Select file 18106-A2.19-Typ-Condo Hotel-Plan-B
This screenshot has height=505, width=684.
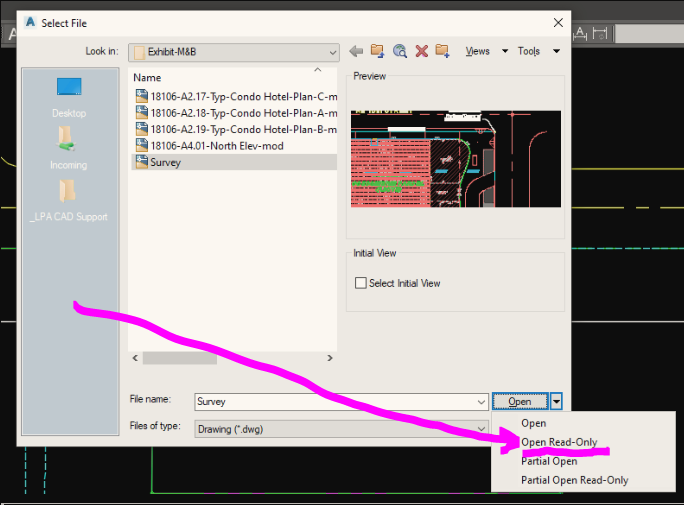236,130
